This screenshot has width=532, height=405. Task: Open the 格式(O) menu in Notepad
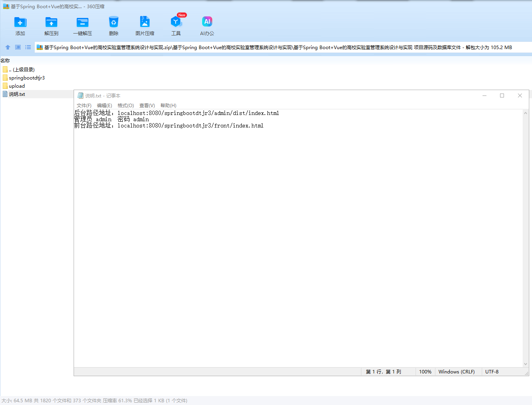[126, 106]
